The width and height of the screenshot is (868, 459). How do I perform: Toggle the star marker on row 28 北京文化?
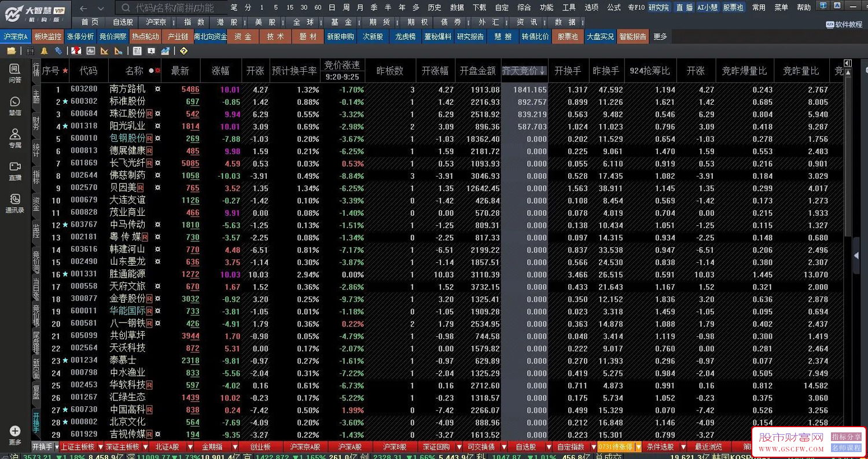pyautogui.click(x=65, y=421)
